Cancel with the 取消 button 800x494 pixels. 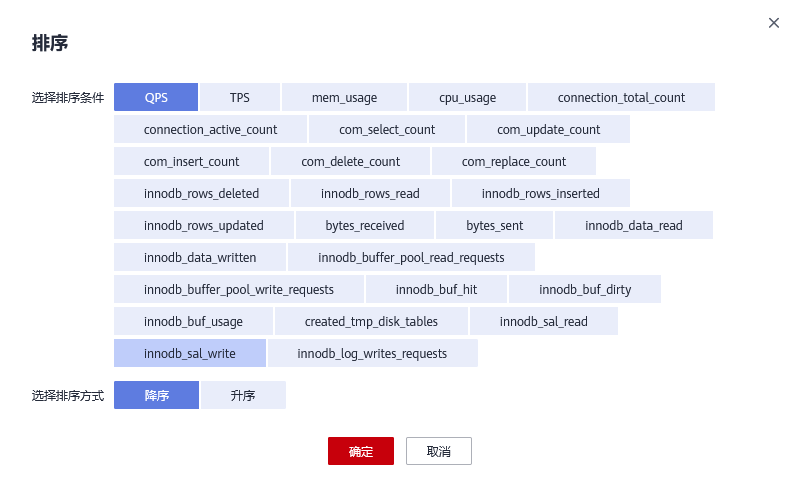pyautogui.click(x=438, y=451)
